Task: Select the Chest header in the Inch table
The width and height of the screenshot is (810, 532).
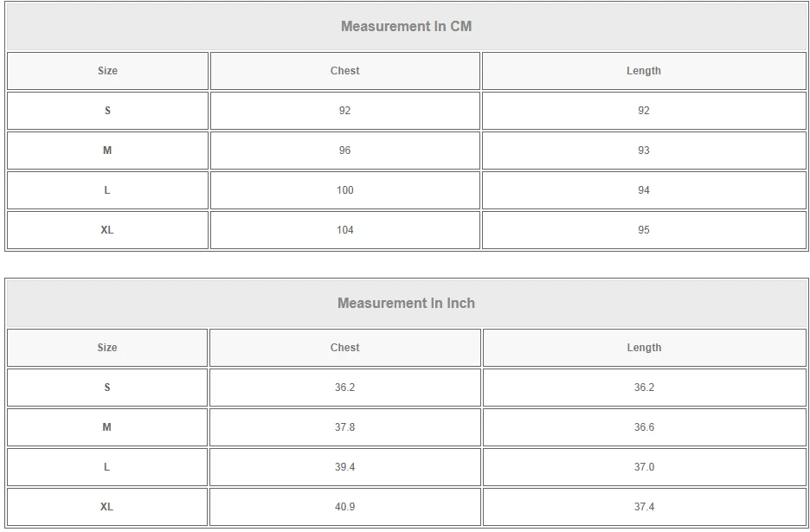Action: [x=344, y=348]
